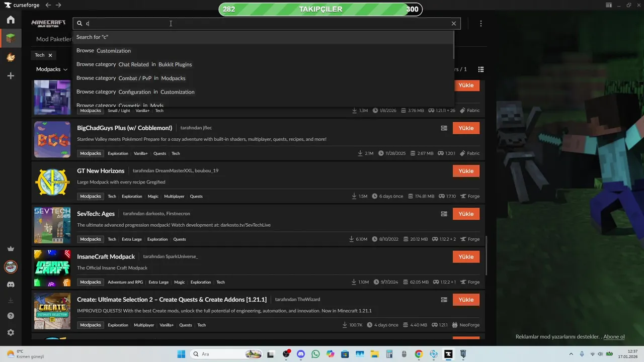Image resolution: width=644 pixels, height=362 pixels.
Task: Open the 'GT New Horizons' title
Action: [101, 171]
